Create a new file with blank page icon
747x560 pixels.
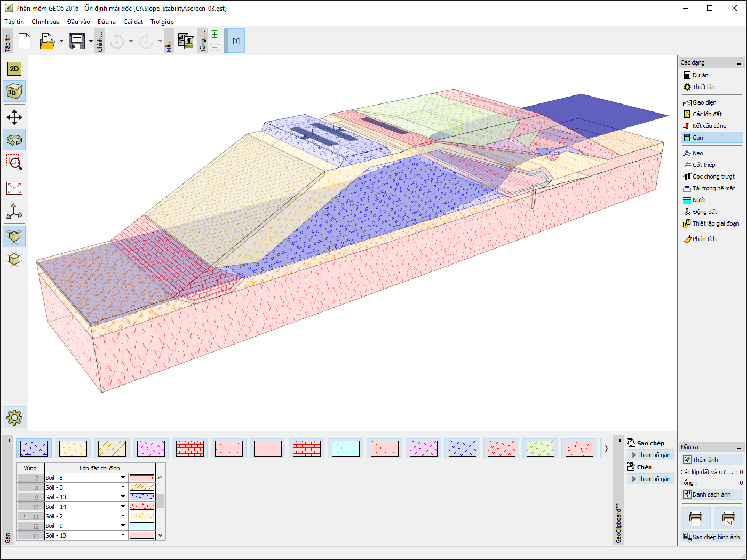pos(25,41)
